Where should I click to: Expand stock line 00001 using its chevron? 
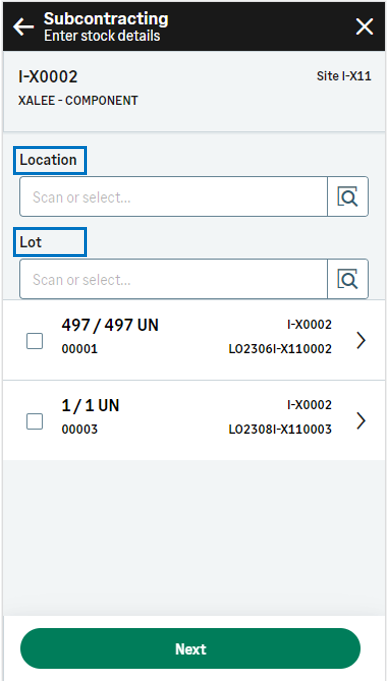pos(361,340)
